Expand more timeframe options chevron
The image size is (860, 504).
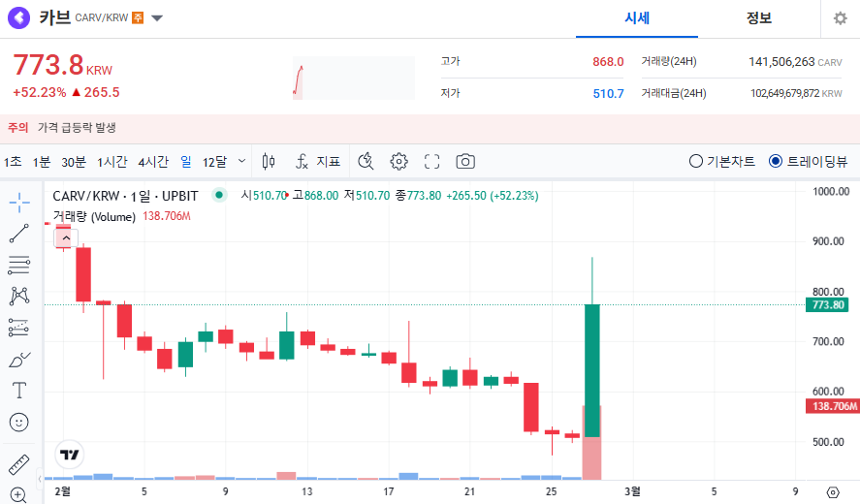241,161
